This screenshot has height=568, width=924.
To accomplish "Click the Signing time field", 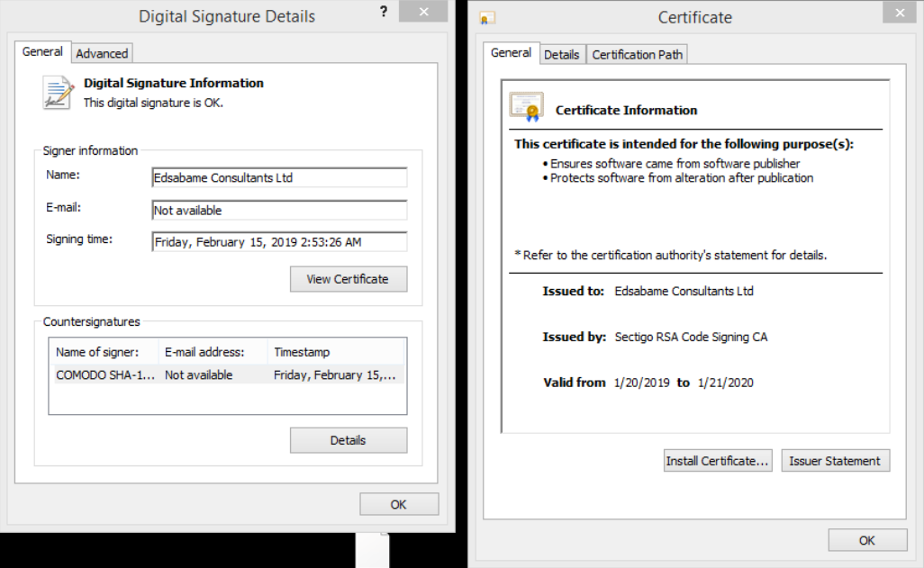I will [x=279, y=242].
